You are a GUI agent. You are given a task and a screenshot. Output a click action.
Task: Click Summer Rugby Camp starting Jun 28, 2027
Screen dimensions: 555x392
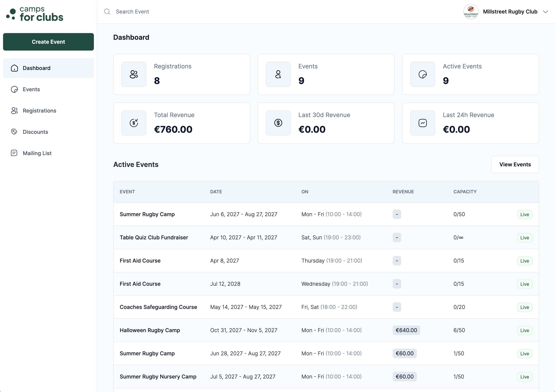pos(147,354)
